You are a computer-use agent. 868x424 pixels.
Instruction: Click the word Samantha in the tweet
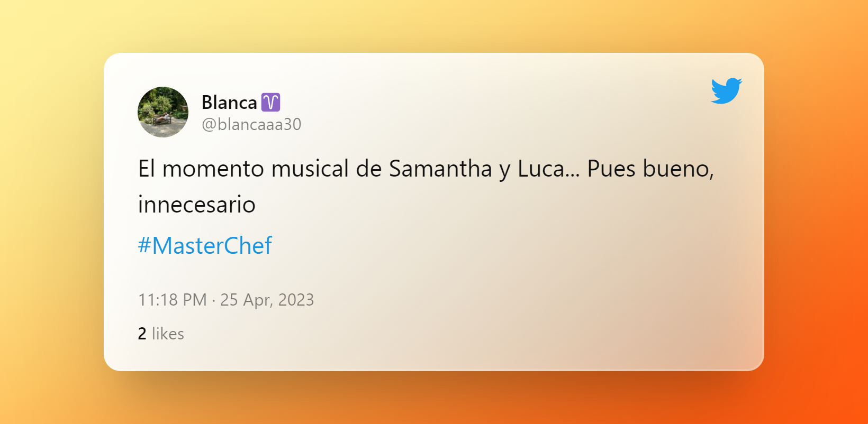pos(440,169)
